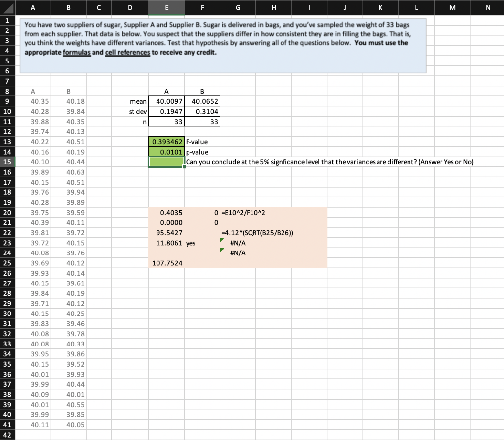Viewport: 504px width, 440px height.
Task: Select cell B41 with 40.05
Action: [x=69, y=425]
